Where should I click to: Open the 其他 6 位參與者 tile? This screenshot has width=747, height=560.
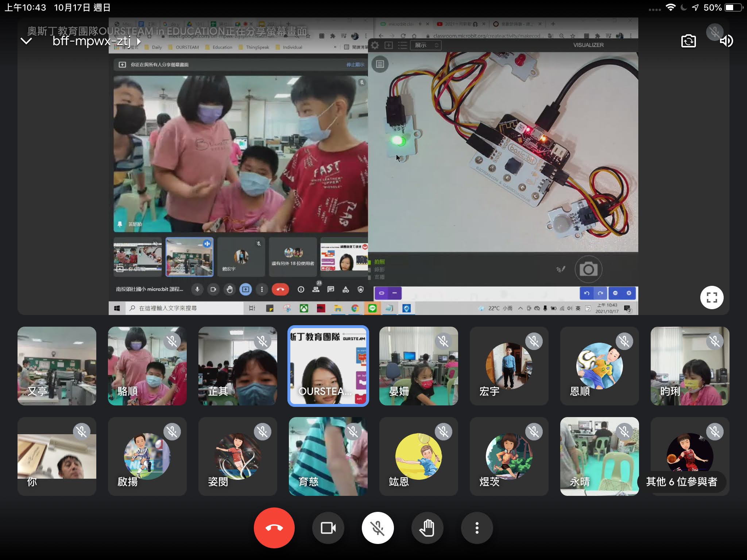(x=690, y=456)
